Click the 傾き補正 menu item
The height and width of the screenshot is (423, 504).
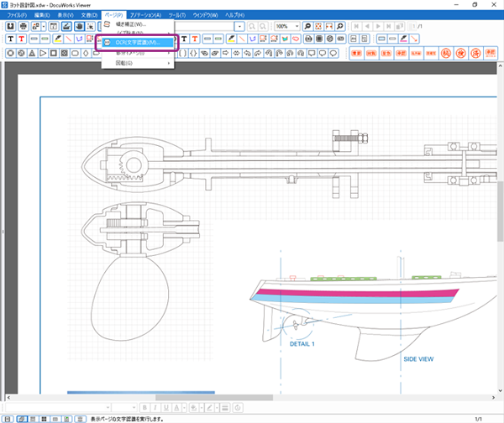click(130, 24)
